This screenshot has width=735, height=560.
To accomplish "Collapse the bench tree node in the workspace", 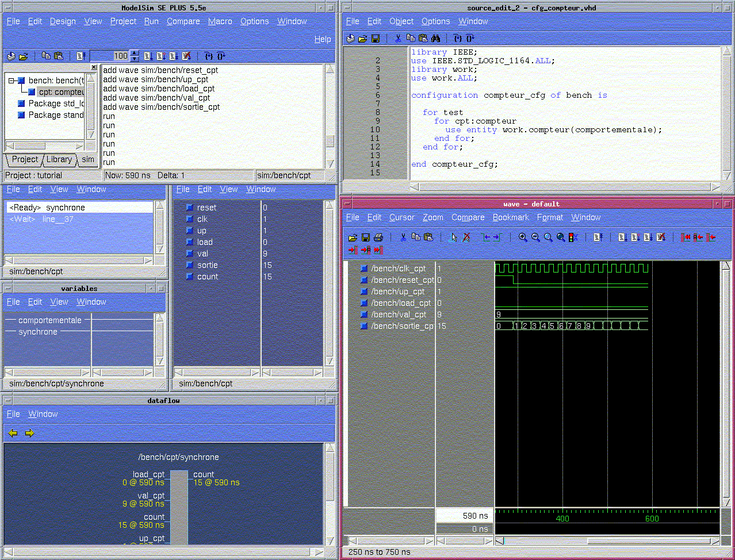I will 12,80.
